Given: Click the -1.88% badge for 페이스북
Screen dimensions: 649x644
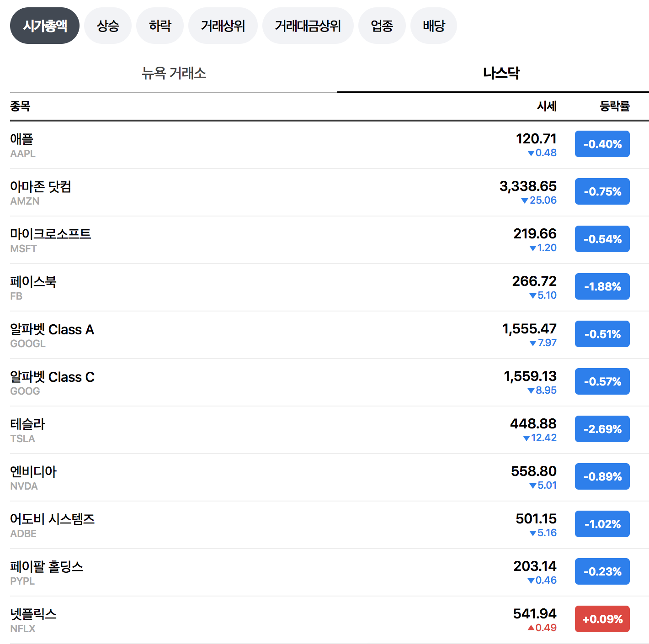Looking at the screenshot, I should pyautogui.click(x=602, y=286).
